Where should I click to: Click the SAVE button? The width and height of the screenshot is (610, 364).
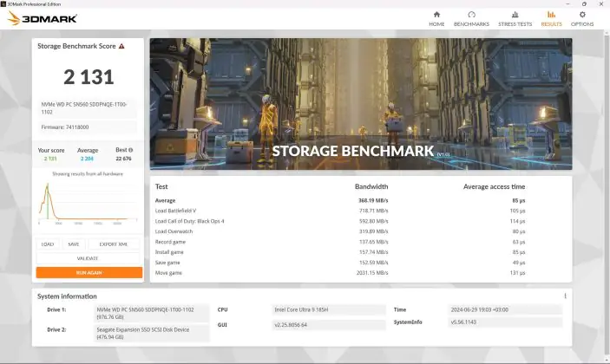pyautogui.click(x=74, y=244)
